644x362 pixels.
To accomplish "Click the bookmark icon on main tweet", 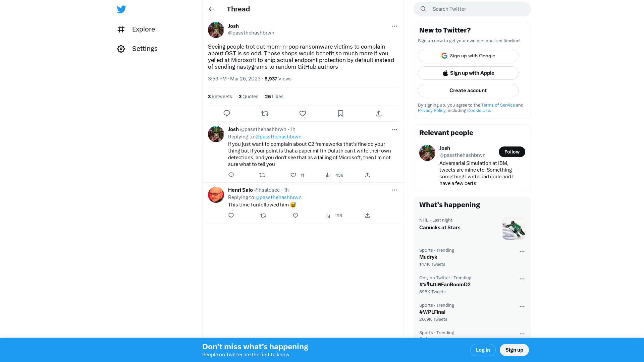I will (x=340, y=114).
